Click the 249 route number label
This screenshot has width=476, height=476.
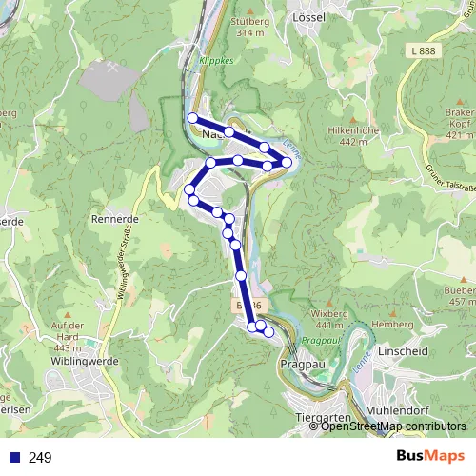tap(40, 458)
